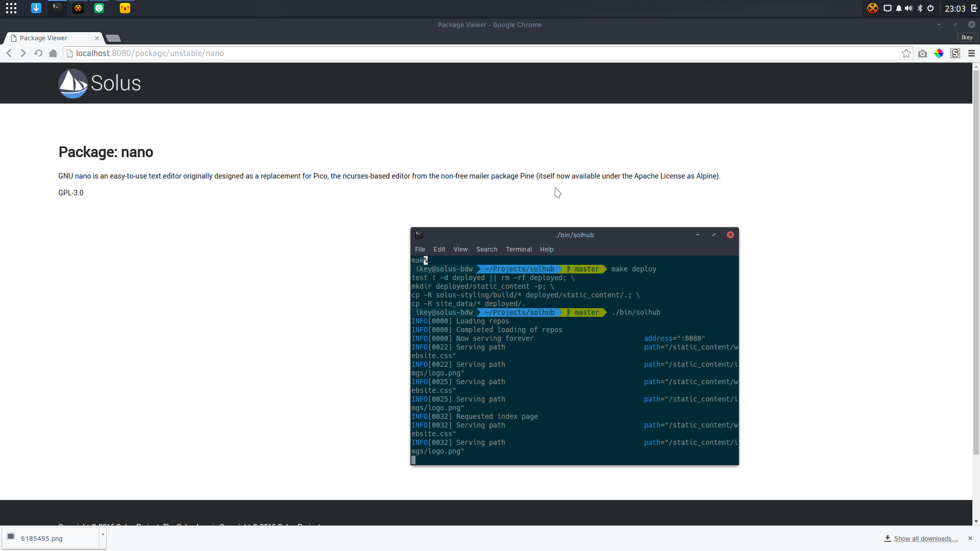Select the Package Viewer tab
Screen dimensions: 980x551
[x=54, y=38]
